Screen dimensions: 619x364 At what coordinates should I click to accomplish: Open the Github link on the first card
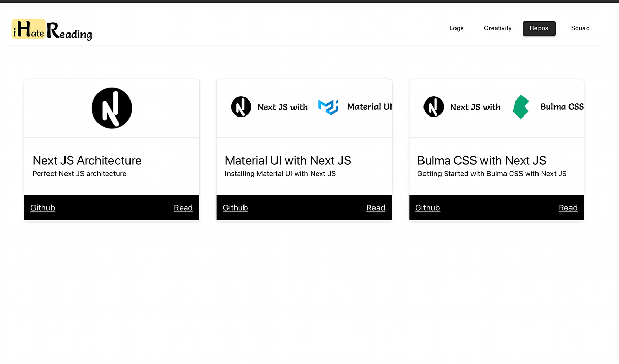[42, 207]
